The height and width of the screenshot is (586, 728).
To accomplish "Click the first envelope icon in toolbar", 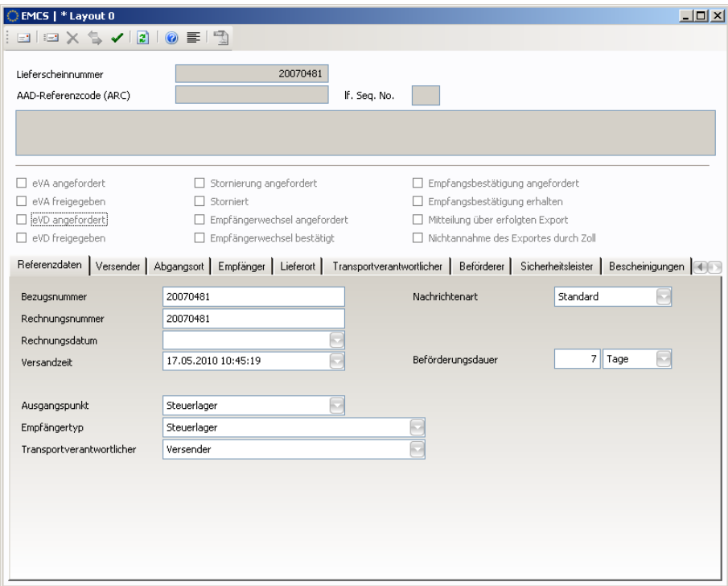I will click(x=25, y=38).
